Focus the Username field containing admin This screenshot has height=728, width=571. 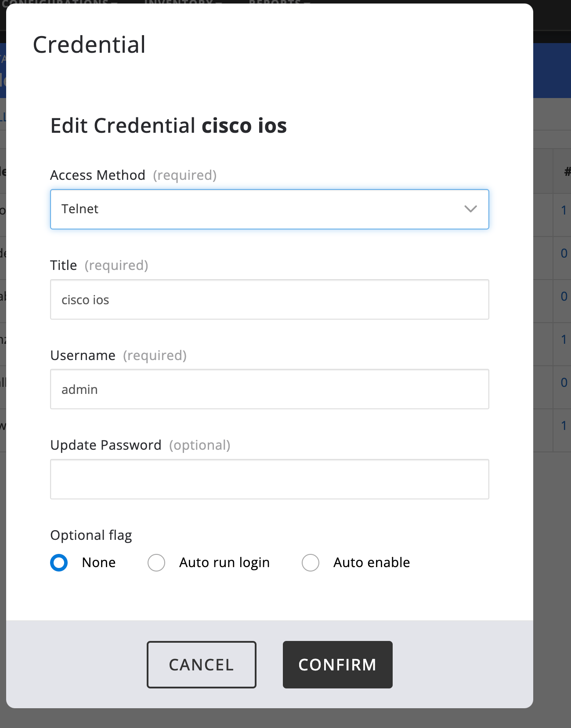tap(269, 389)
